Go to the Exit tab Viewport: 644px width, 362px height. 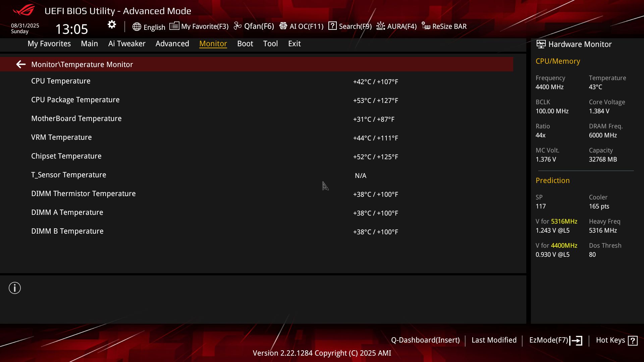[x=294, y=44]
